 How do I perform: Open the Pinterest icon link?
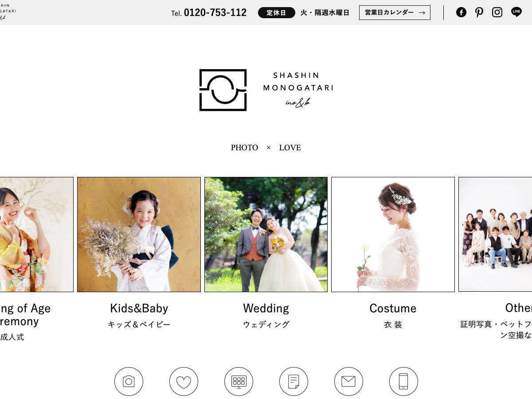(x=479, y=12)
